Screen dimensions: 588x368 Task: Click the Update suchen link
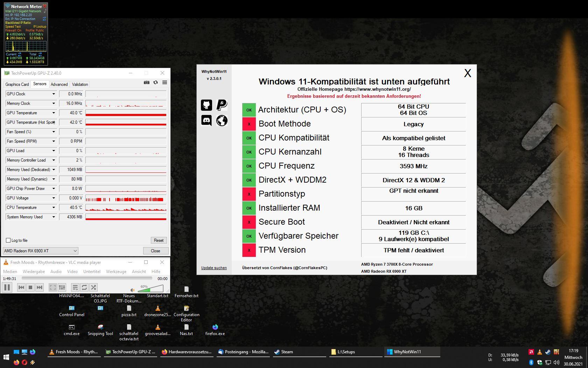click(214, 268)
